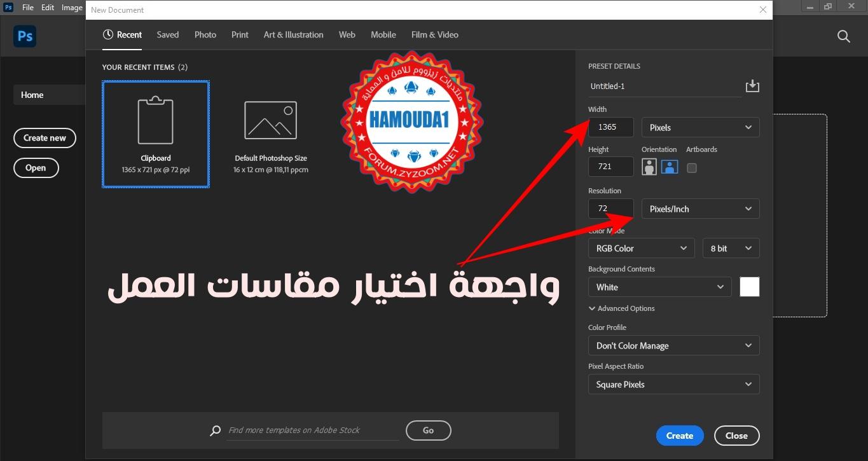Image resolution: width=868 pixels, height=461 pixels.
Task: Open the Background Contents White dropdown
Action: point(659,287)
